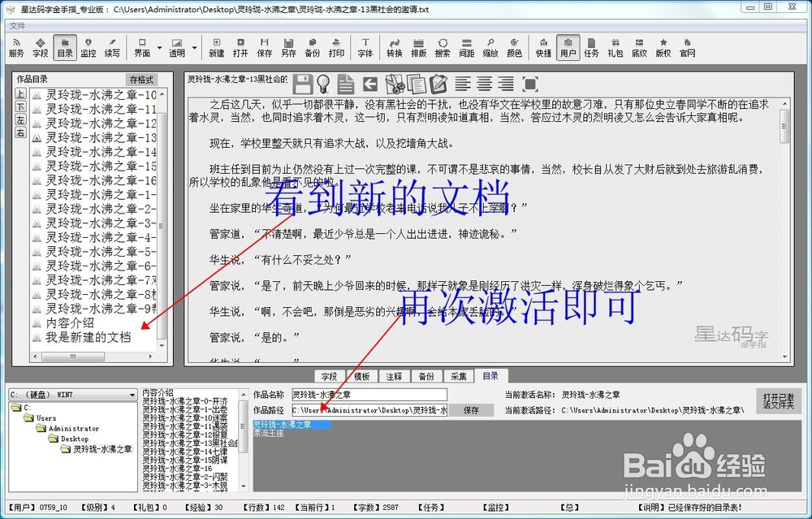Screen dimensions: 812x519
Task: Click the 下 move-down button
Action: [x=20, y=106]
